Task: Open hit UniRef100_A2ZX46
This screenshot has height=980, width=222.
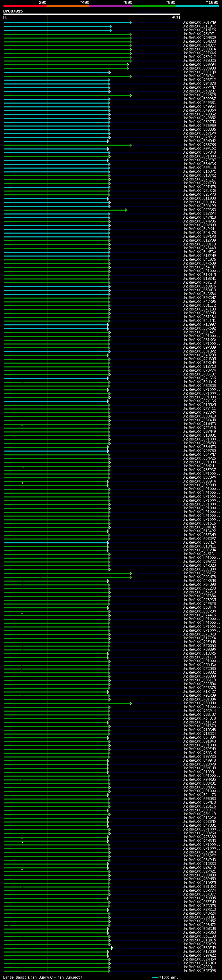Action: 199,53
